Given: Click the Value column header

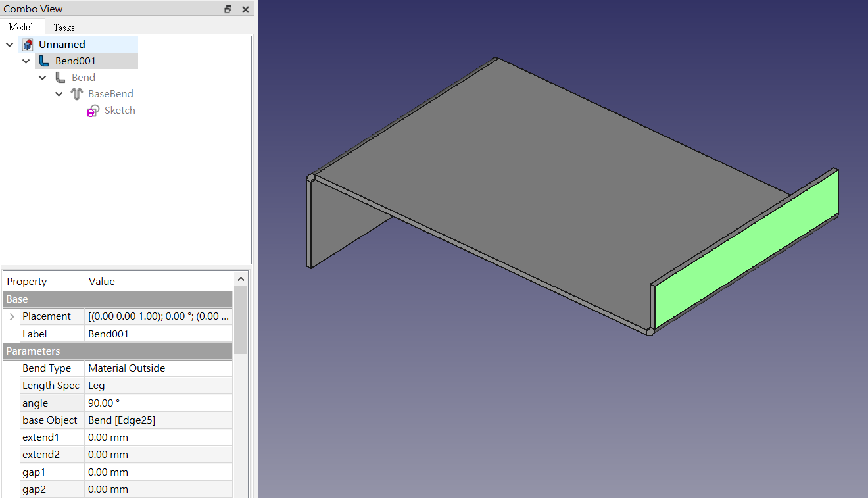Looking at the screenshot, I should [x=159, y=282].
